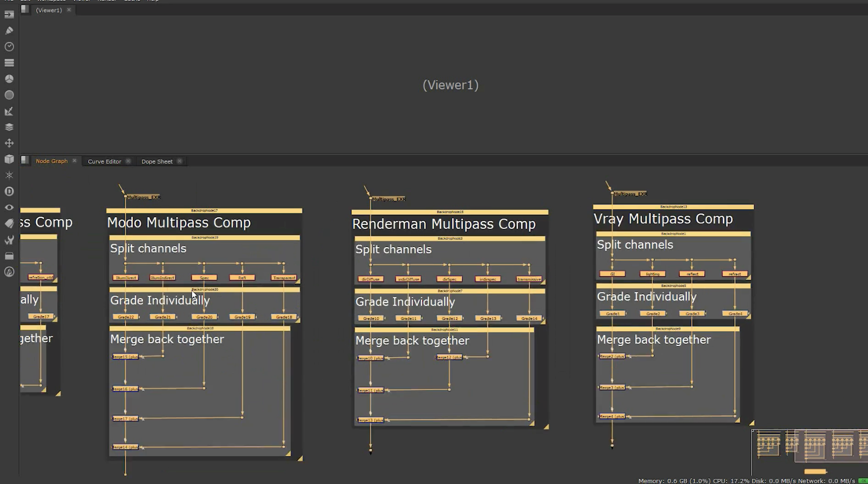Select the 3D nodes cube icon
This screenshot has height=484, width=868.
coord(9,158)
